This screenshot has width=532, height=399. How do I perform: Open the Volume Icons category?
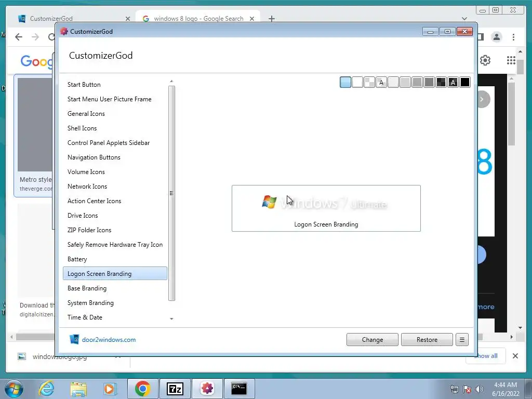coord(115,172)
